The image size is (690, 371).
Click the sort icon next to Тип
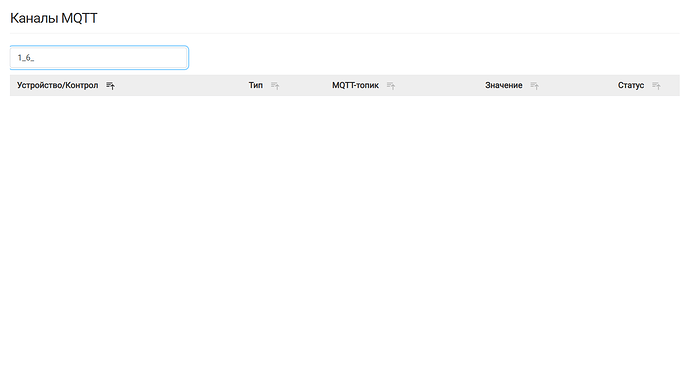pyautogui.click(x=275, y=86)
